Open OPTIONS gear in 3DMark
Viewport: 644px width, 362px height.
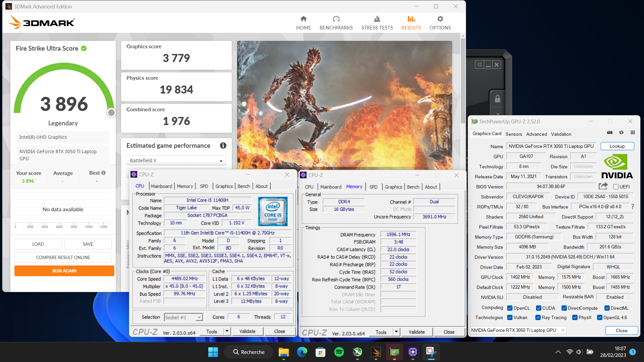(440, 23)
